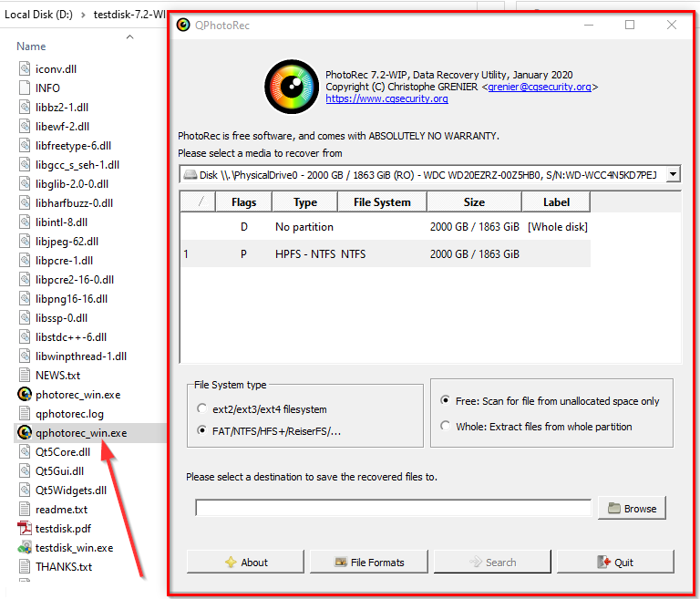Click the libfreetype-6.dll file icon
The width and height of the screenshot is (700, 599).
[x=25, y=146]
